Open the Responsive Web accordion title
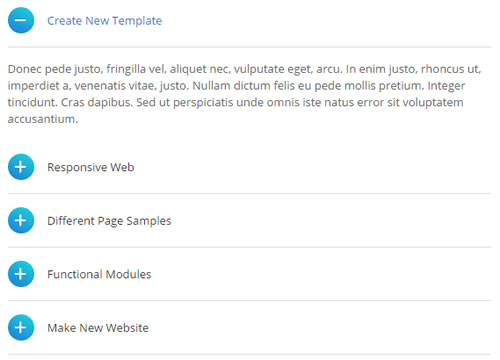The width and height of the screenshot is (500, 360). click(x=91, y=167)
